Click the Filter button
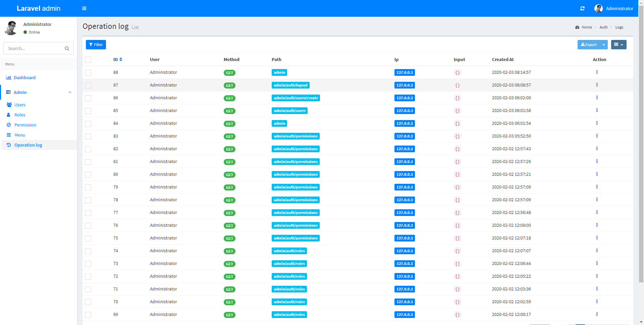644x325 pixels. [x=96, y=45]
